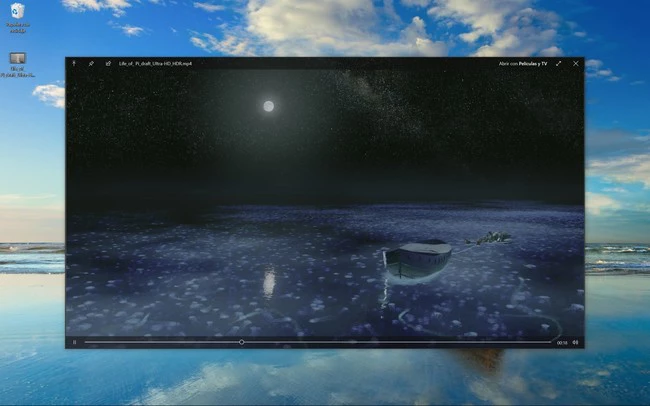Expand the preview window to full size
This screenshot has height=406, width=650.
pos(558,63)
